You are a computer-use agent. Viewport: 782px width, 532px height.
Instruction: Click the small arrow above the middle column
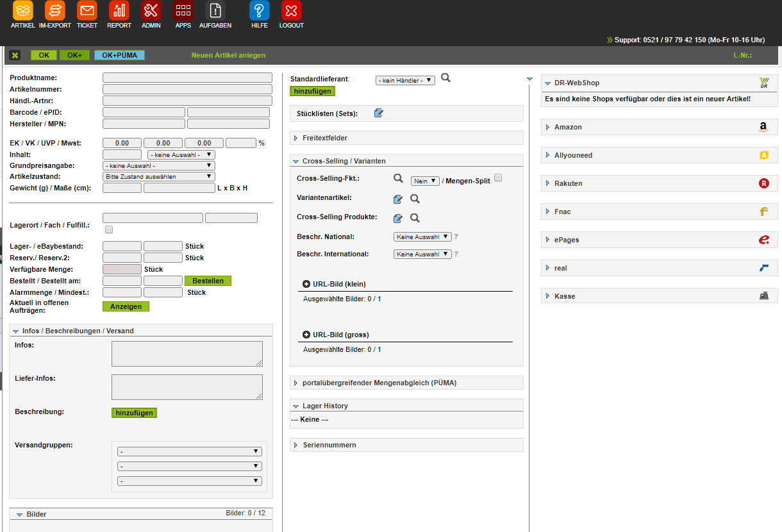click(529, 79)
